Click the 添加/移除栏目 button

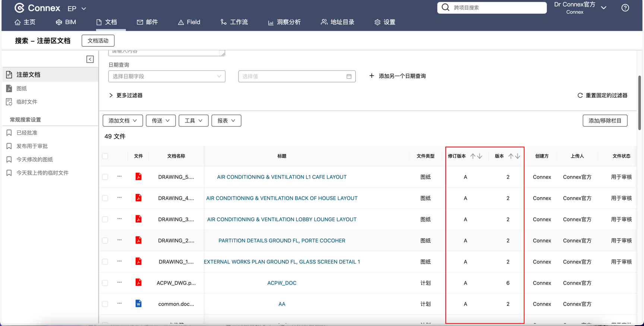(604, 121)
